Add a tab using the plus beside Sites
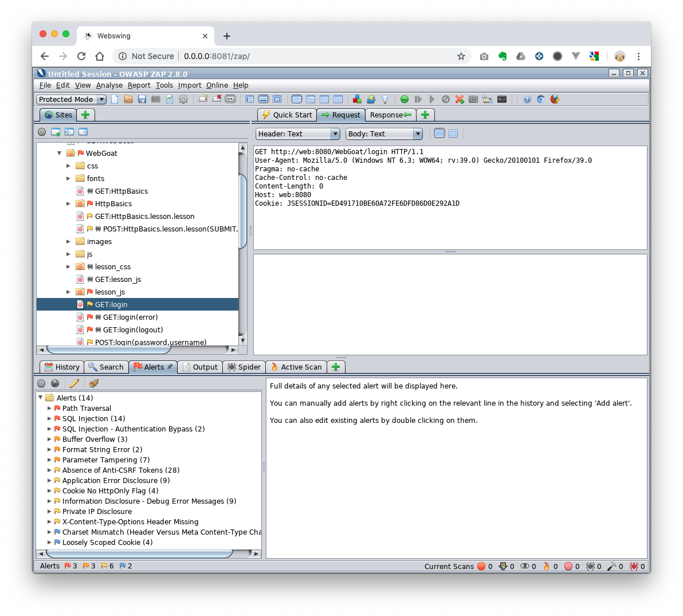 86,115
